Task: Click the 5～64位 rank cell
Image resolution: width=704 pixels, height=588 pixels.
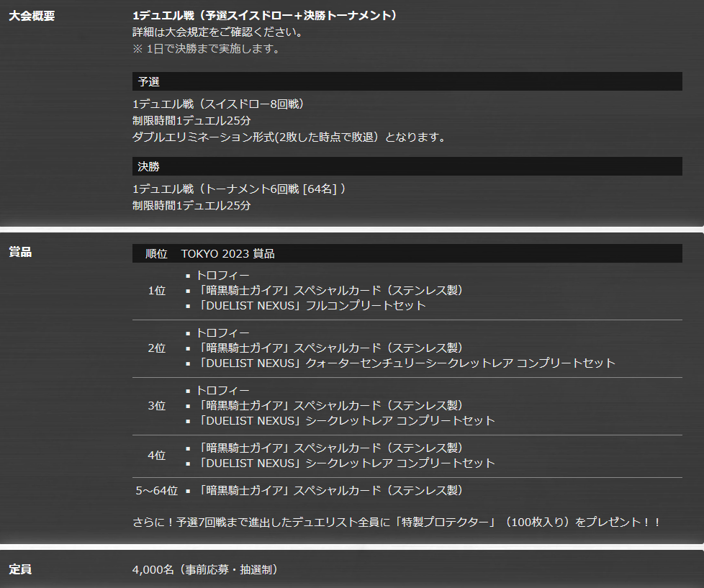Action: 157,491
